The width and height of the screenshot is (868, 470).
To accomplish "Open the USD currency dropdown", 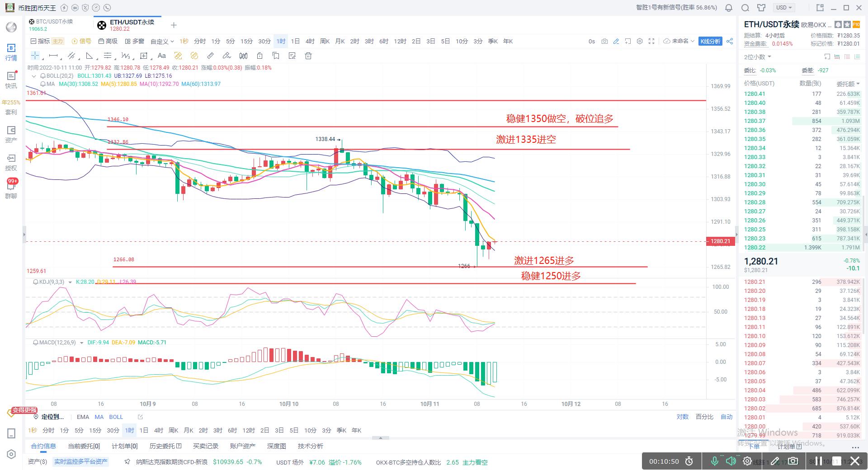I will click(784, 8).
